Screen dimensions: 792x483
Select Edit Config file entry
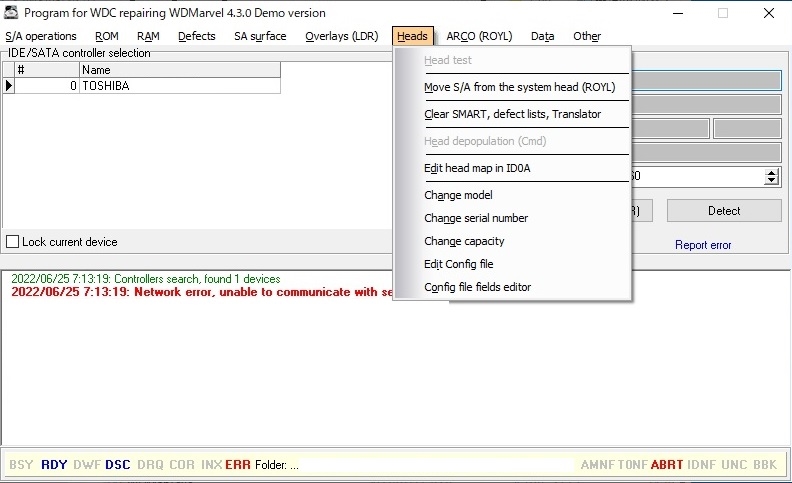tap(459, 264)
